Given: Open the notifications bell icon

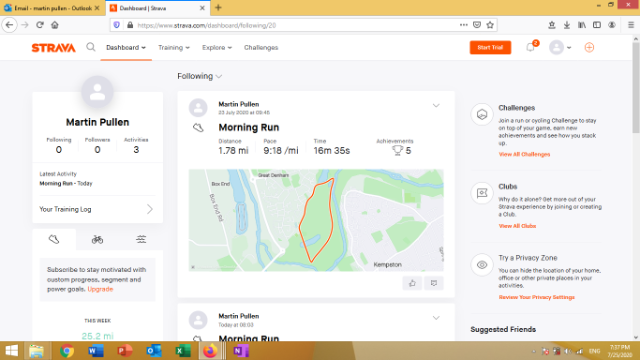Looking at the screenshot, I should coord(530,47).
